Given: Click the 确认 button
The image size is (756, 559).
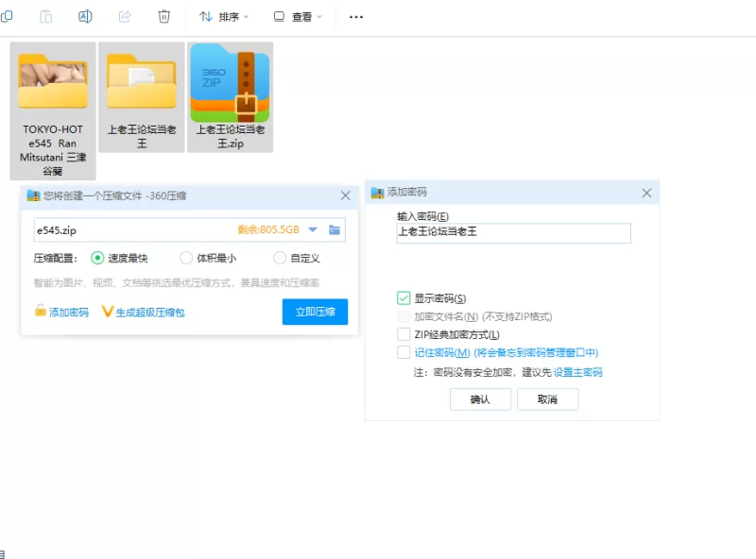Looking at the screenshot, I should (x=480, y=399).
